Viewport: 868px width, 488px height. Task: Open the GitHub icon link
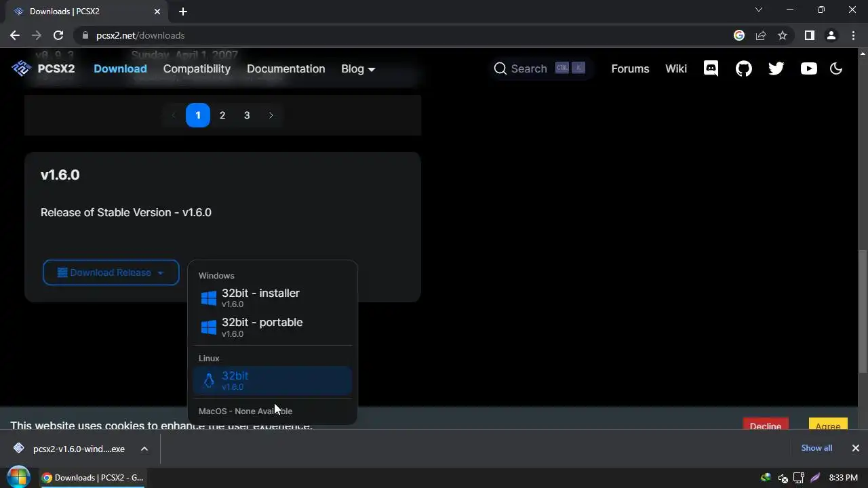coord(744,68)
